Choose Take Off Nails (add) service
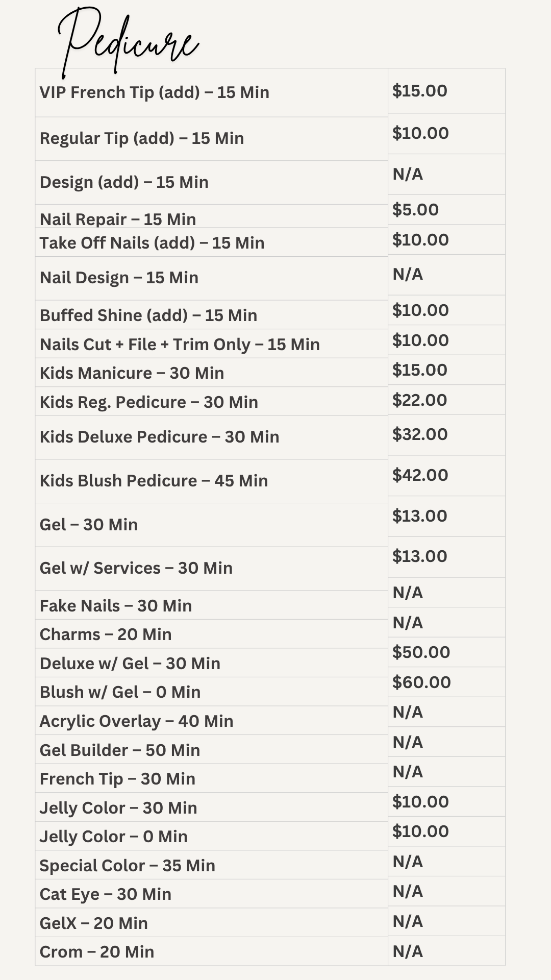 click(152, 243)
